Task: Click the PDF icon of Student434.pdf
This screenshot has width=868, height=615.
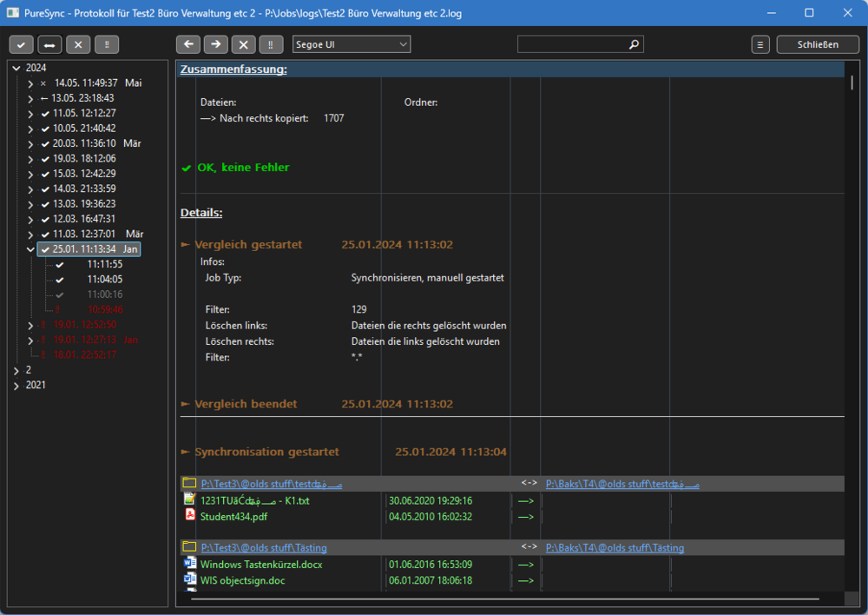Action: [190, 515]
